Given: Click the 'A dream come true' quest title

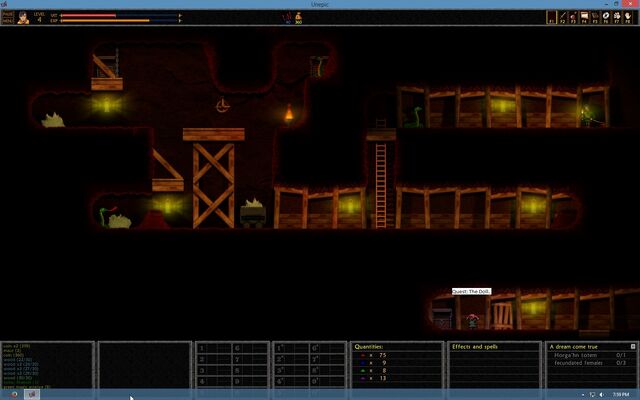Looking at the screenshot, I should pyautogui.click(x=573, y=347).
